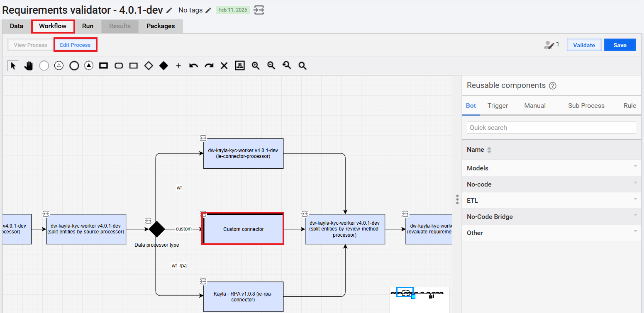Redo the last workflow change
644x313 pixels.
pos(209,66)
